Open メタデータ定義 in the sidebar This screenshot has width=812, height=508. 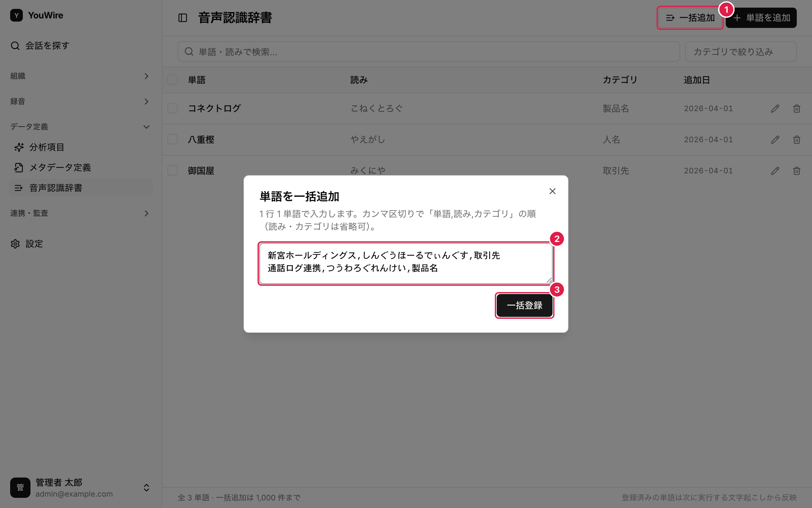(81, 168)
